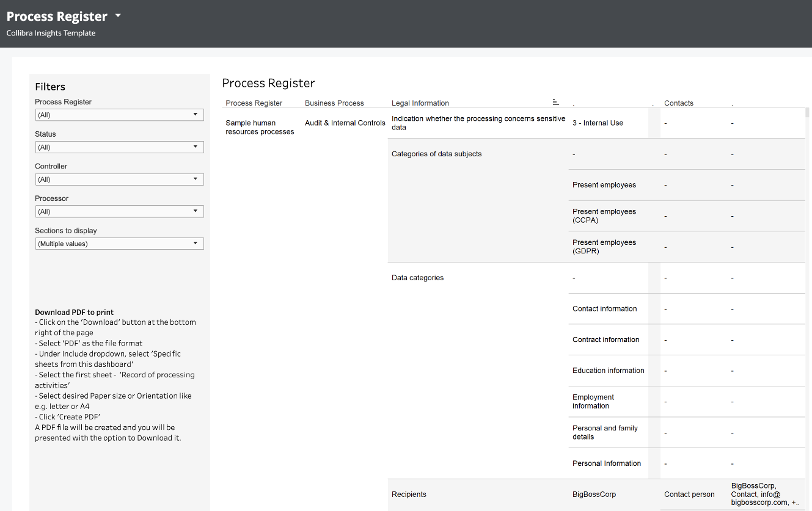The image size is (812, 511).
Task: Select the Education information row
Action: (608, 371)
